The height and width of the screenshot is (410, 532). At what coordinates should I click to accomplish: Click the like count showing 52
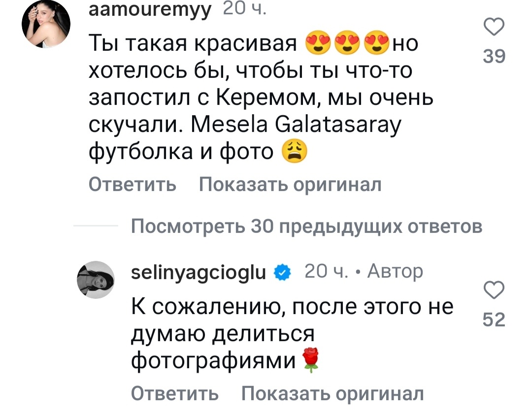(494, 320)
